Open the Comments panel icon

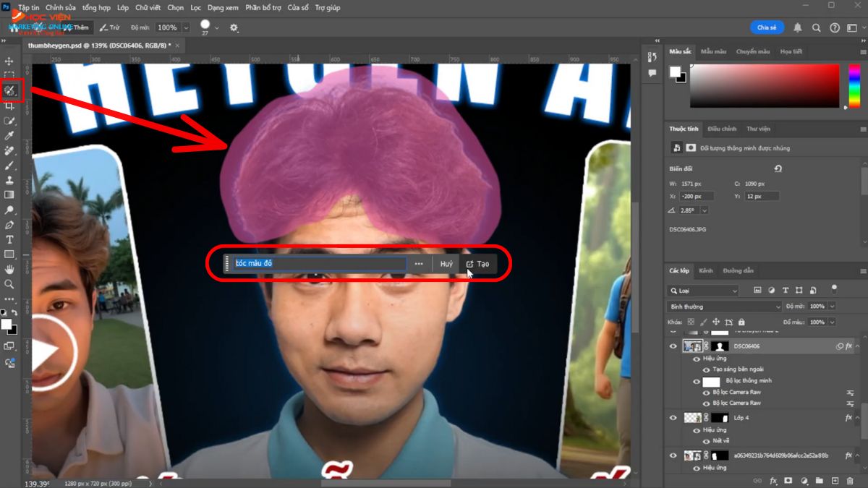coord(652,73)
